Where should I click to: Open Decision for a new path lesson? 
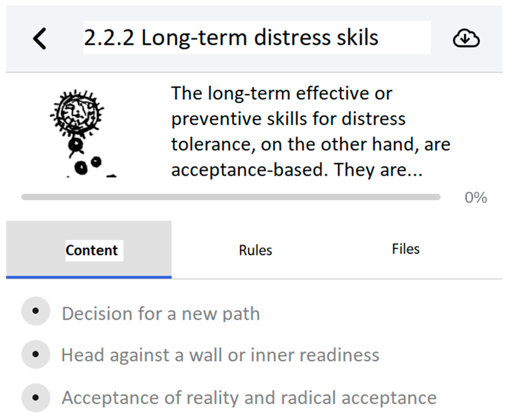[x=161, y=314]
